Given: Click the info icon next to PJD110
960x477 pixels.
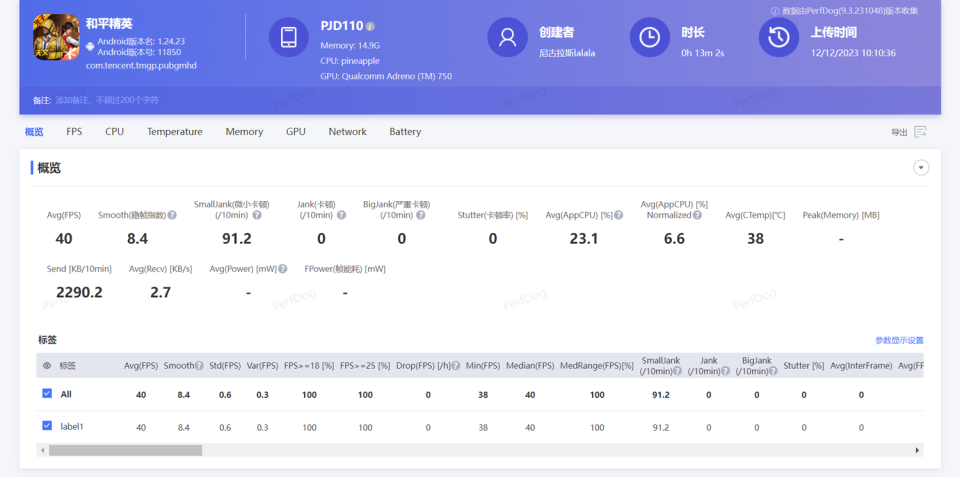Looking at the screenshot, I should [370, 26].
